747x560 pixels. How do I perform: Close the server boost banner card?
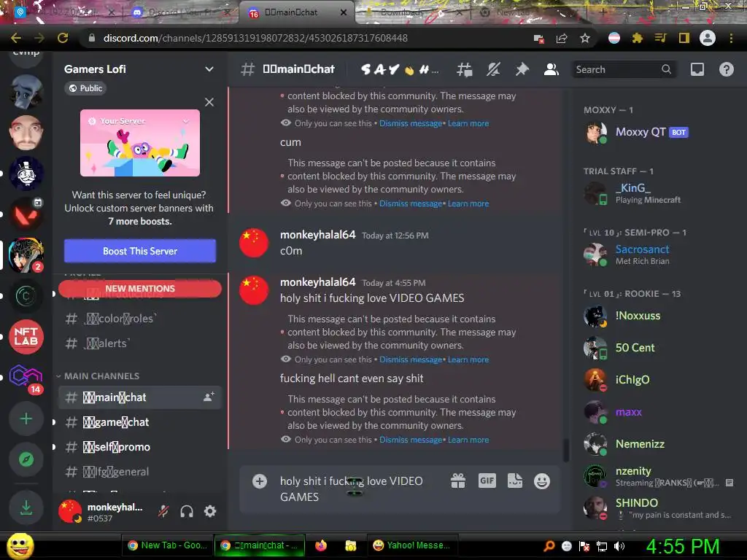209,102
